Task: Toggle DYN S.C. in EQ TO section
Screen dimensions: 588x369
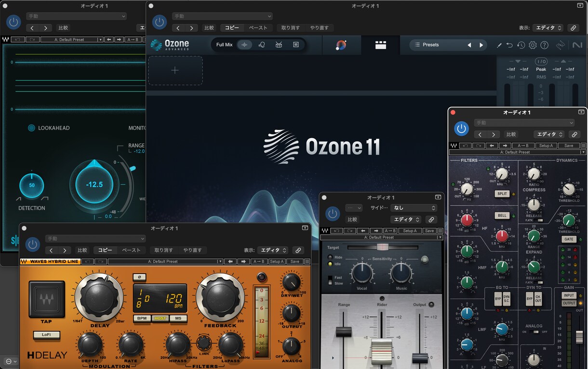Action: (507, 300)
